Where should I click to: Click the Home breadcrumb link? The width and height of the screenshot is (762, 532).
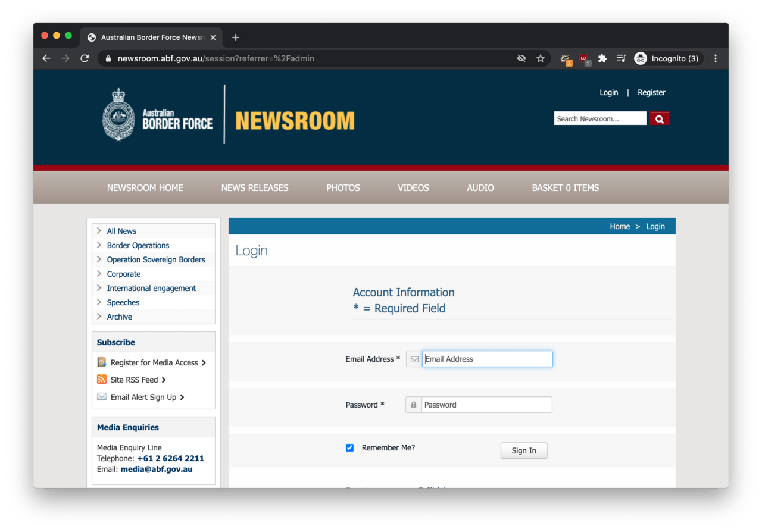(x=620, y=226)
